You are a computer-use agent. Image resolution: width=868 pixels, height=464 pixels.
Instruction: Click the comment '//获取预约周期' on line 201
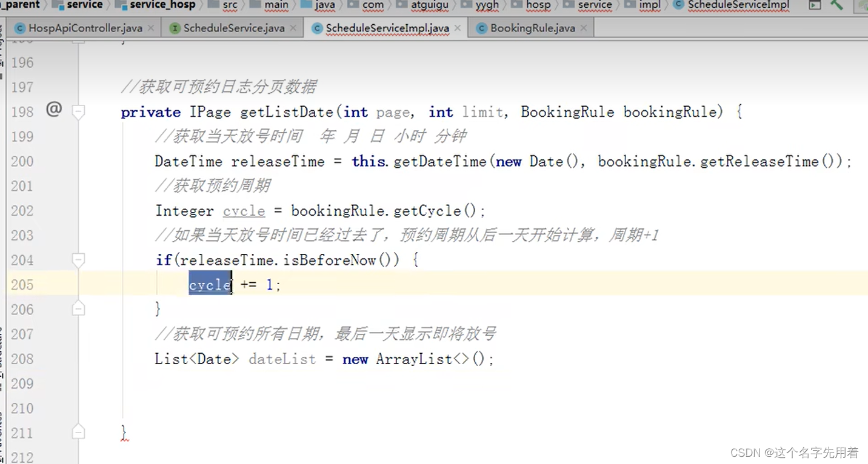213,186
